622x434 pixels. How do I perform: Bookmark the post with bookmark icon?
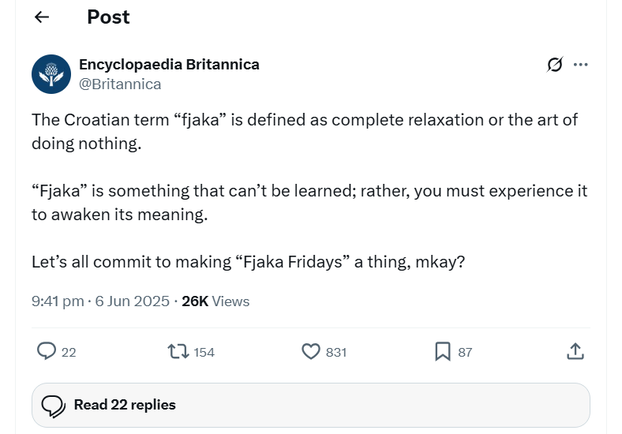[443, 351]
